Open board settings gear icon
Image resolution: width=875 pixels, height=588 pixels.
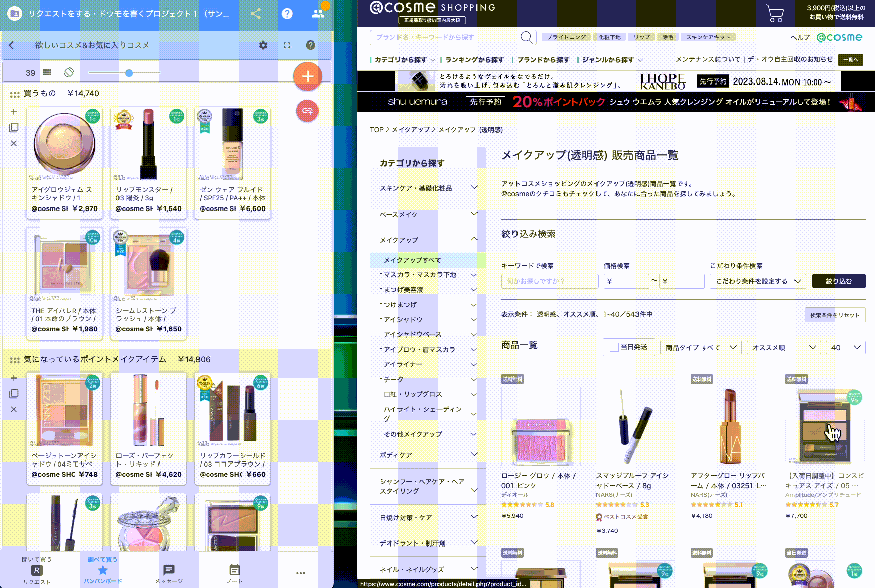click(263, 45)
